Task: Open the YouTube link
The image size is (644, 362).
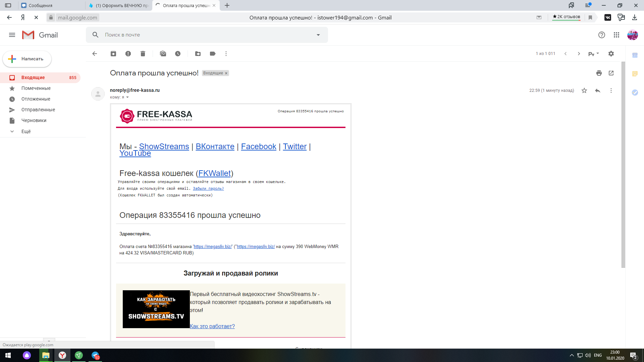Action: pos(135,154)
